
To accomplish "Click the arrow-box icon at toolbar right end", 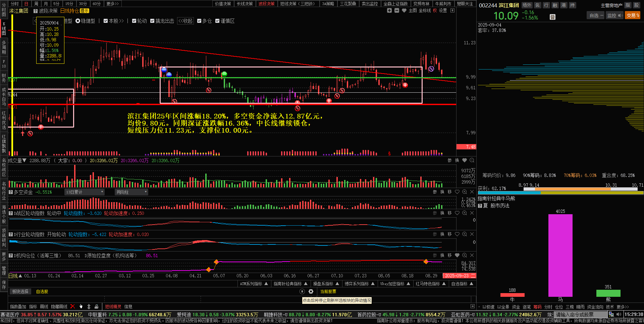I will tap(473, 306).
